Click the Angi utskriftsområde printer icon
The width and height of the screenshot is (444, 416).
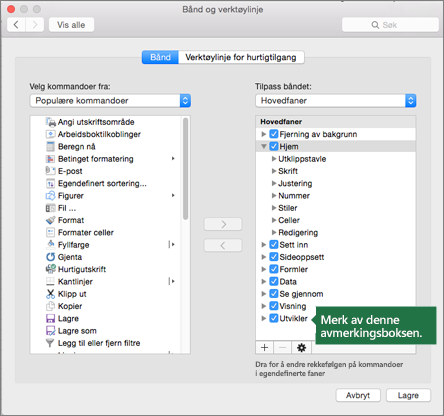tap(50, 122)
